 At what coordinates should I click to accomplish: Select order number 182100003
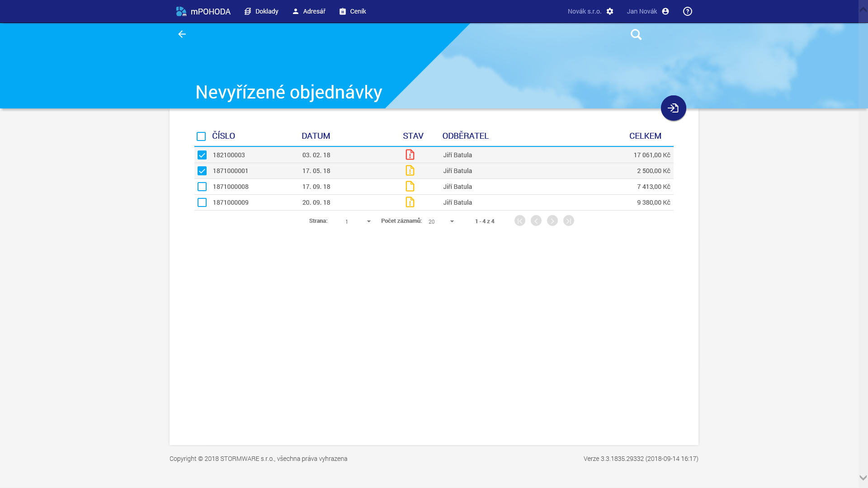point(229,155)
